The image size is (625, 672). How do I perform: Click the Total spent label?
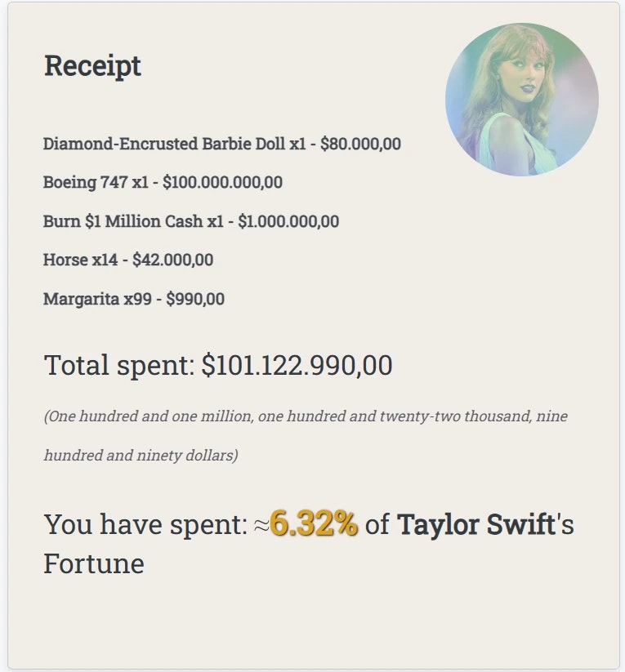[x=119, y=366]
